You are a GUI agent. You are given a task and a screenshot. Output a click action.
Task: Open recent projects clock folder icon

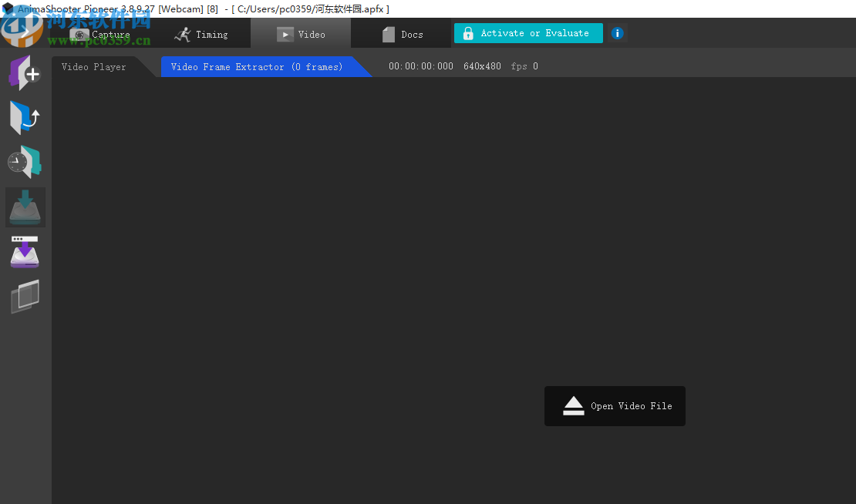point(25,162)
